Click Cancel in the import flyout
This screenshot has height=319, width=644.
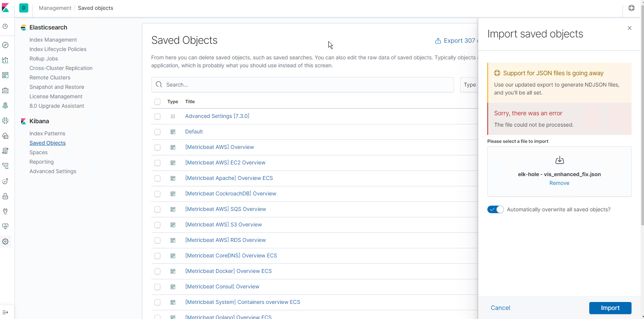tap(500, 308)
